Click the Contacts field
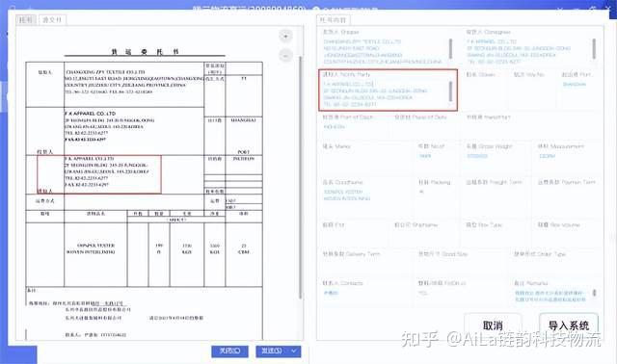 366,293
